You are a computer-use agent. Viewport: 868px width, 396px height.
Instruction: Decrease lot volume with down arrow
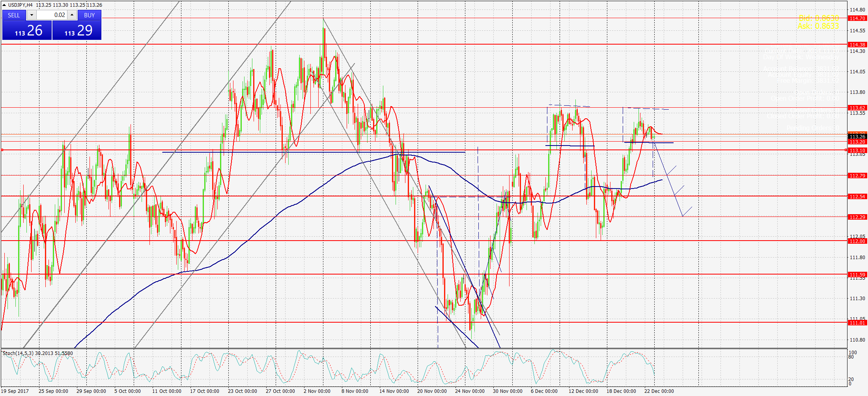pyautogui.click(x=32, y=15)
